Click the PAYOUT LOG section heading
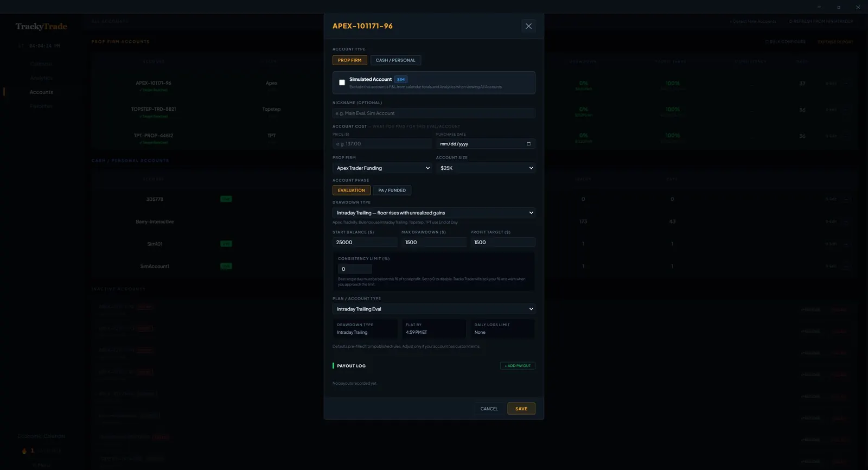This screenshot has height=470, width=868. point(351,366)
